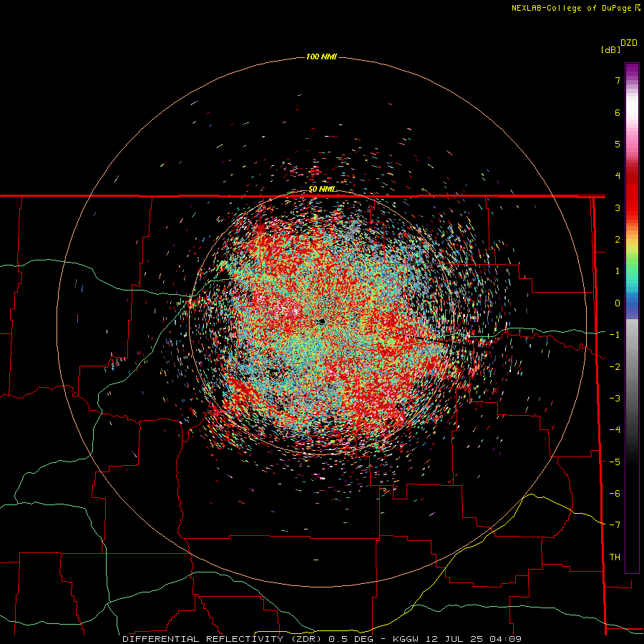Click the 100 NMI range ring label
The width and height of the screenshot is (644, 644).
321,57
